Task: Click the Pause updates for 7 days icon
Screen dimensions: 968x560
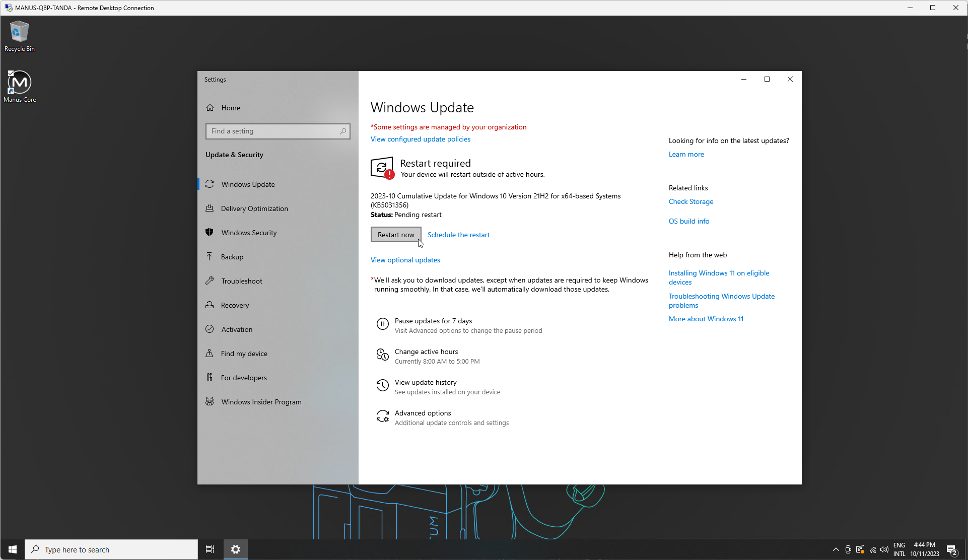Action: (382, 324)
